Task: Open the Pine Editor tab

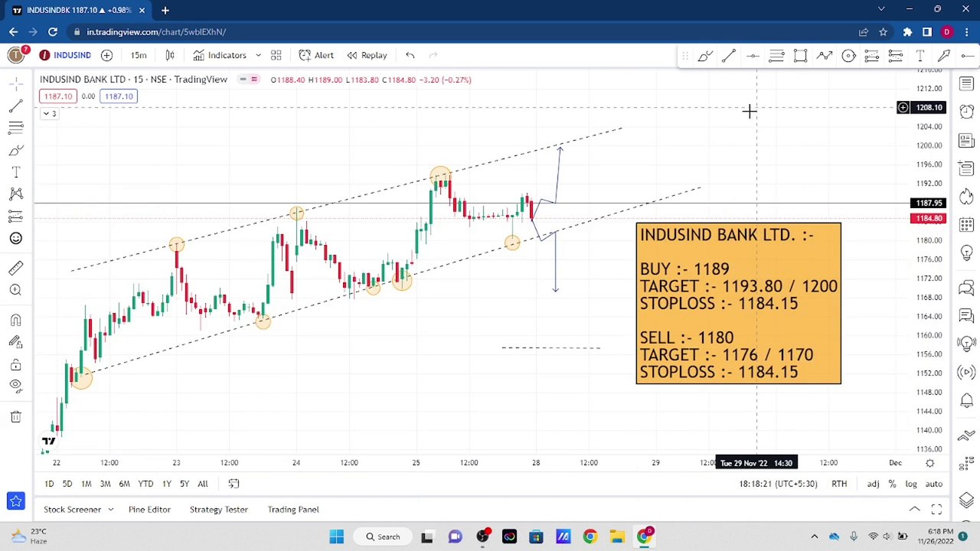Action: click(x=149, y=510)
